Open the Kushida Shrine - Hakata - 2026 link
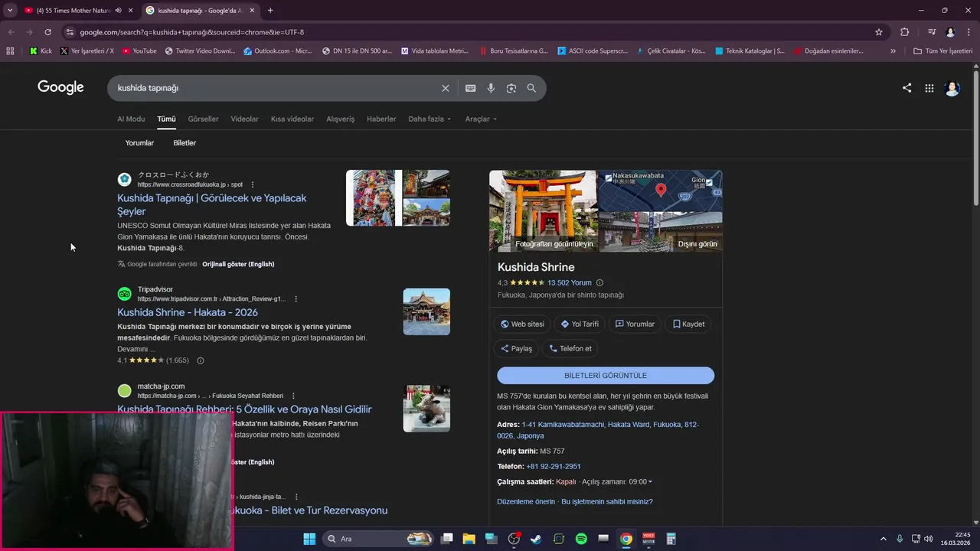 (188, 312)
